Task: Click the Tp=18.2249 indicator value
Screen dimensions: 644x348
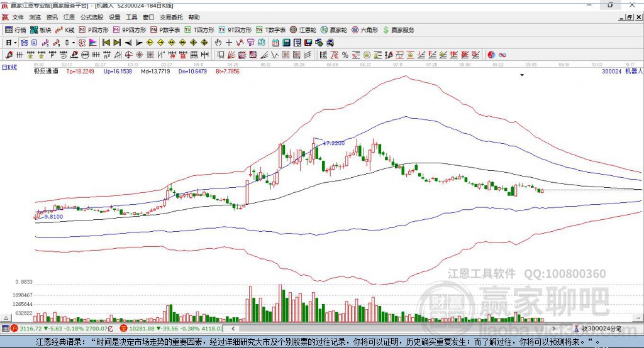Action: pos(80,71)
